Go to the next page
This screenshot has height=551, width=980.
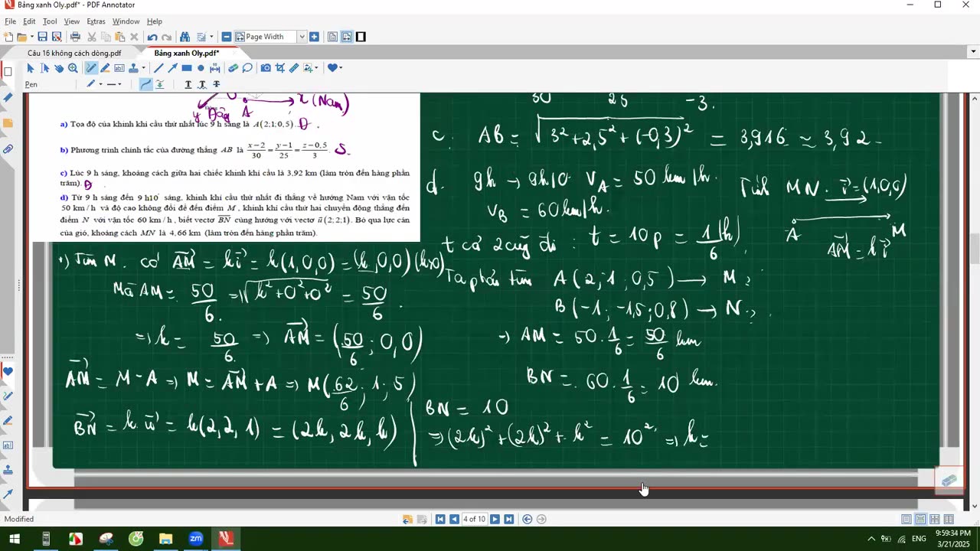(x=495, y=519)
